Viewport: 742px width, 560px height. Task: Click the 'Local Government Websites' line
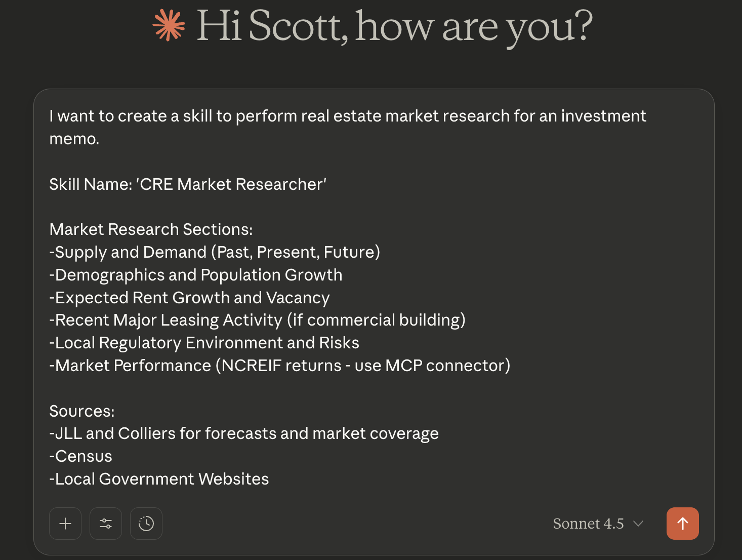[x=159, y=479]
